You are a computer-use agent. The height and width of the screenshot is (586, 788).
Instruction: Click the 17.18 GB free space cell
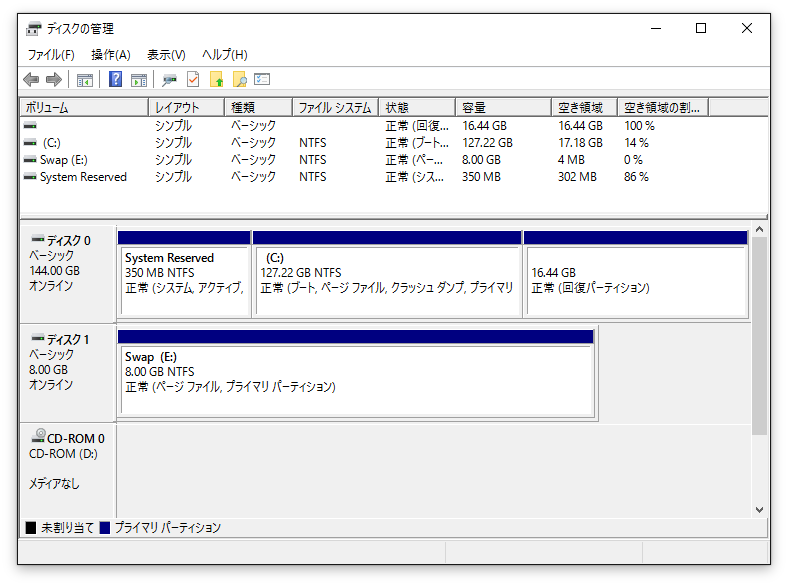[x=580, y=143]
